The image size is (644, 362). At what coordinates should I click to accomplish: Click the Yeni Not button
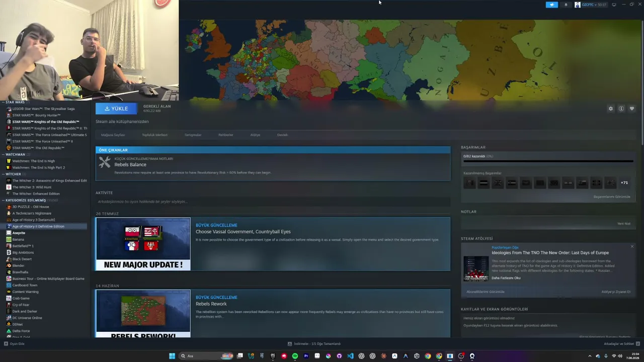[x=624, y=224]
